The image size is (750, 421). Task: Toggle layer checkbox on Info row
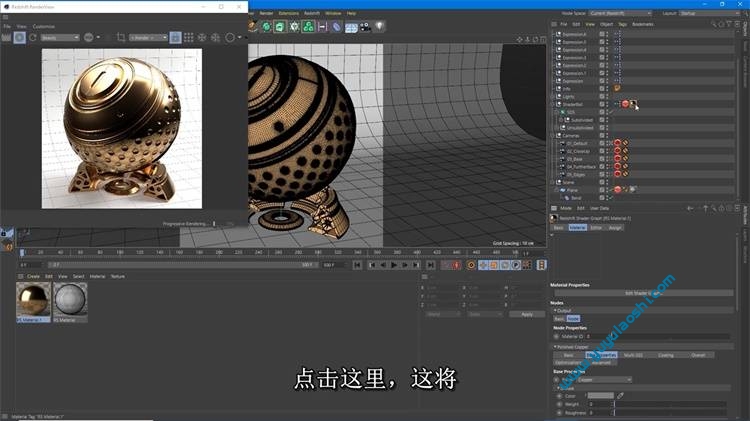pyautogui.click(x=602, y=89)
